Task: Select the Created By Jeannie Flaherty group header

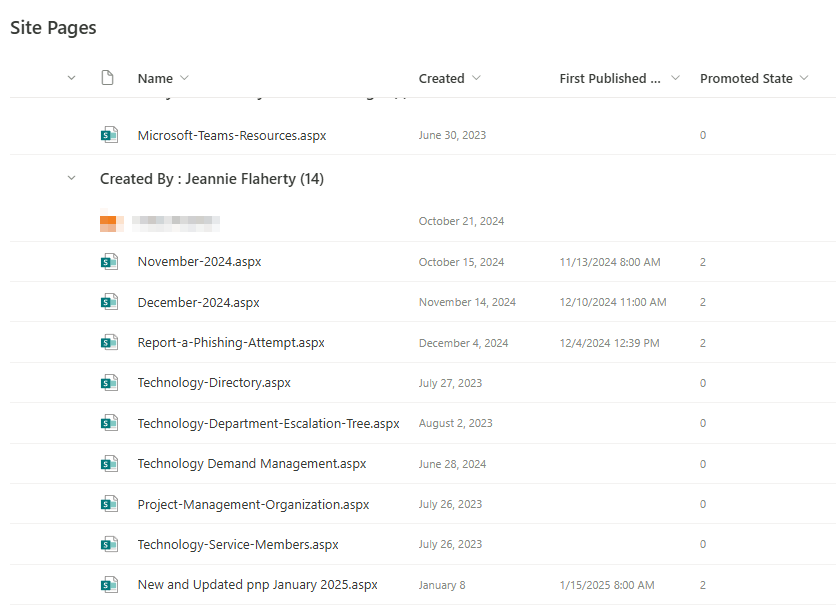Action: coord(211,179)
